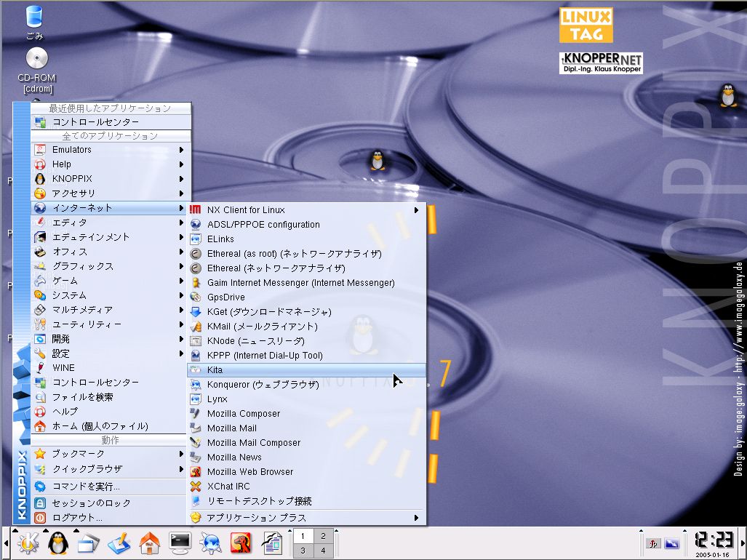This screenshot has width=747, height=560.
Task: Open ADSL/PPPOE configuration
Action: [306, 225]
